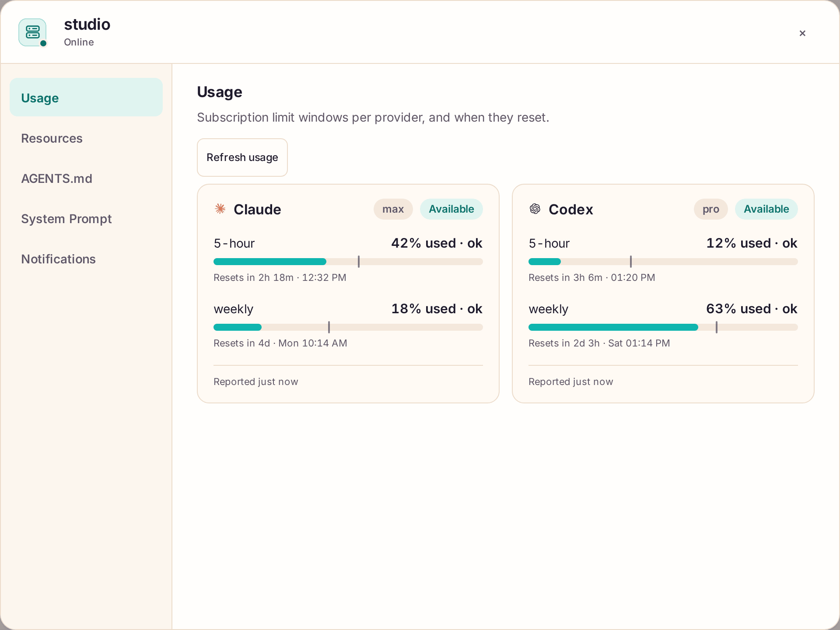This screenshot has height=630, width=840.
Task: Click Claude's Available status badge
Action: 451,209
